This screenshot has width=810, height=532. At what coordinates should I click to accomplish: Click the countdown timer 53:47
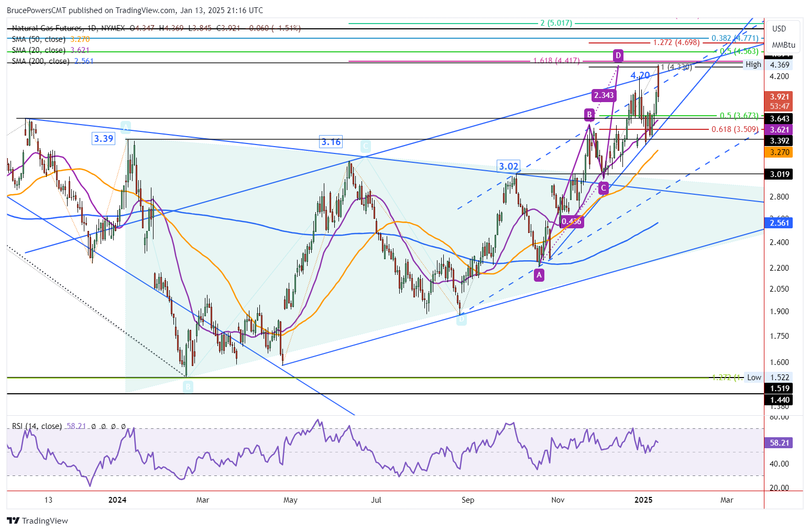[779, 106]
